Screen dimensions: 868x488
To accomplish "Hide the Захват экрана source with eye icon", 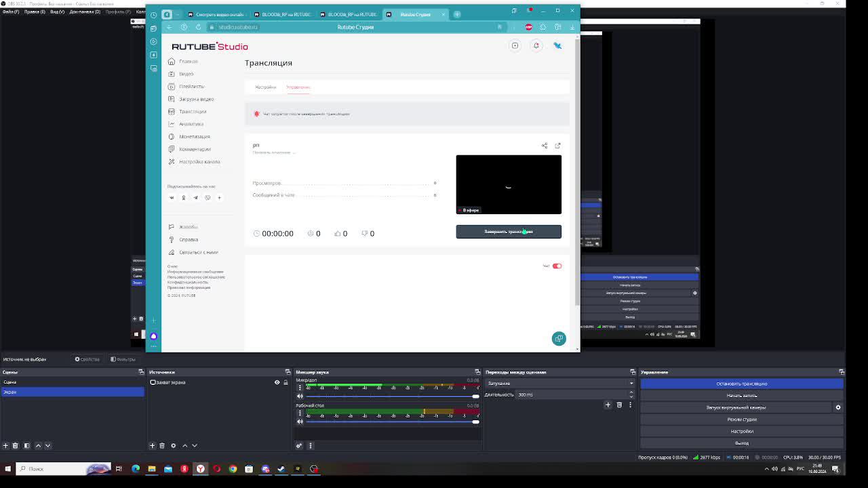I will click(277, 382).
